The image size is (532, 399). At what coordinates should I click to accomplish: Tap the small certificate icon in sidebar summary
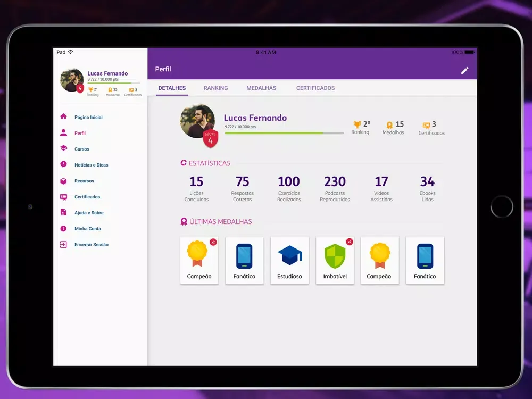click(131, 90)
